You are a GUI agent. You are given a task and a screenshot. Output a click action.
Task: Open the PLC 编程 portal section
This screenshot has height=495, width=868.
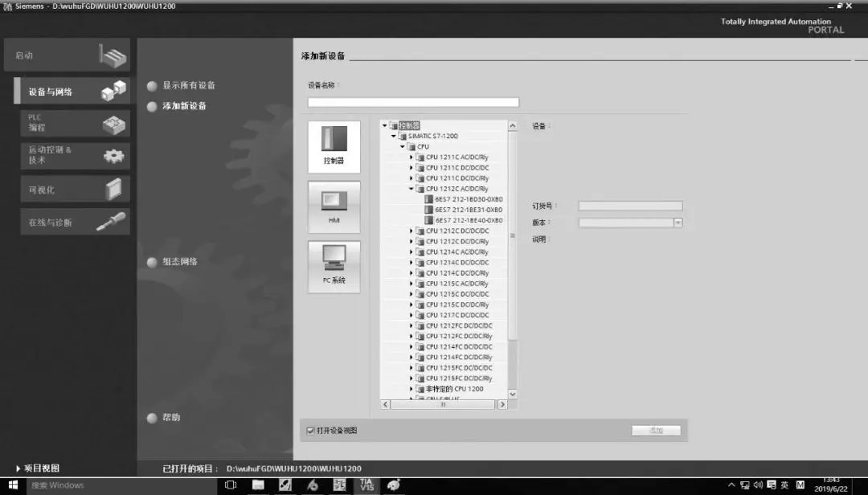(71, 123)
